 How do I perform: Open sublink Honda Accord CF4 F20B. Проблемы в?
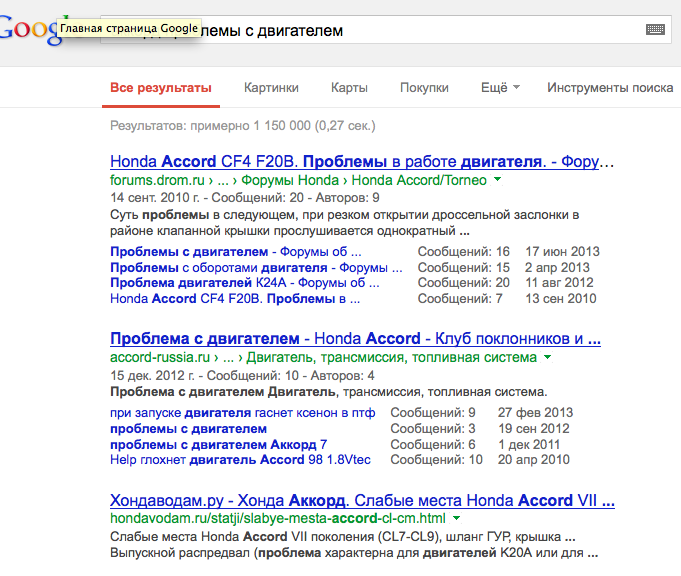tap(235, 299)
